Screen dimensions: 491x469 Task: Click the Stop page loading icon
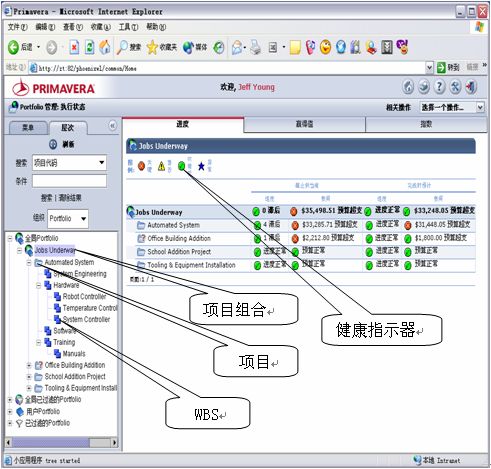[x=74, y=47]
